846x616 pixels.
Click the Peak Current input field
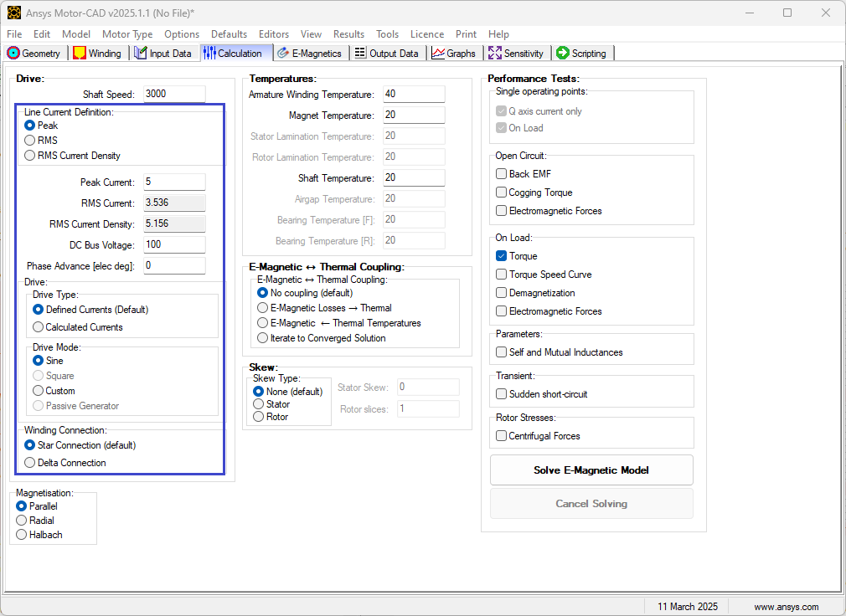click(174, 182)
